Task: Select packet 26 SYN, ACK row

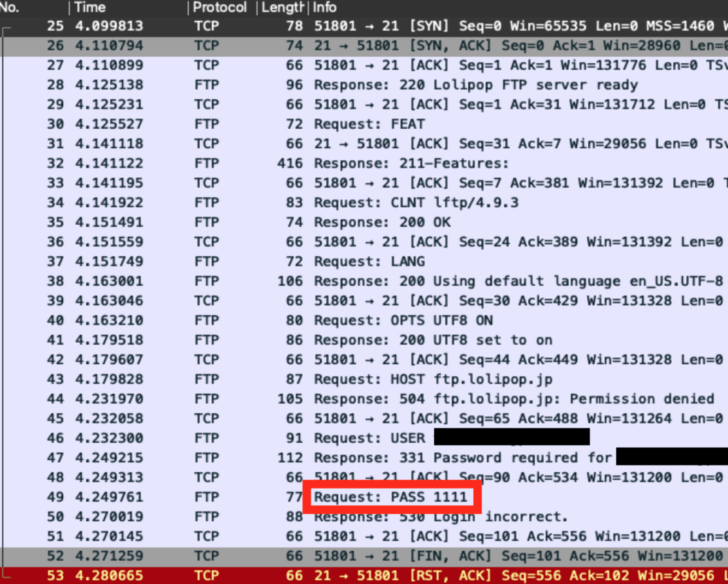Action: (364, 46)
